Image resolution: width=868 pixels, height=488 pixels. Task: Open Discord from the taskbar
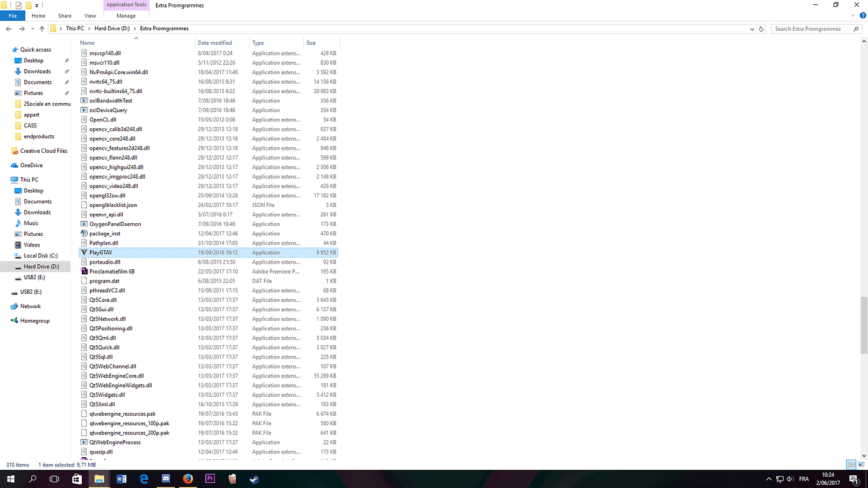pos(166,479)
